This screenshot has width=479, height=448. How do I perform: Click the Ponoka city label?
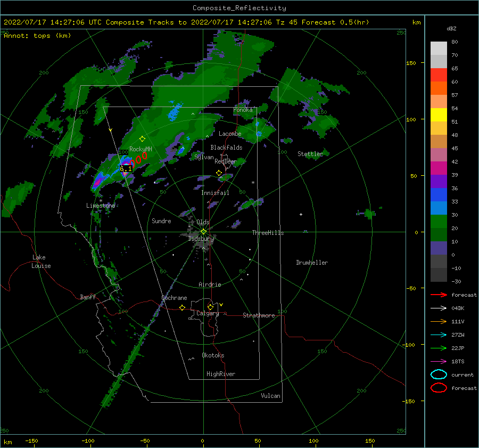243,110
